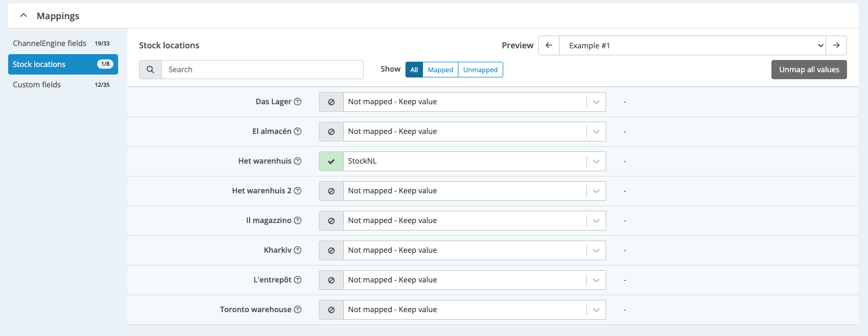This screenshot has height=336, width=868.
Task: Show only Mapped locations
Action: (440, 70)
